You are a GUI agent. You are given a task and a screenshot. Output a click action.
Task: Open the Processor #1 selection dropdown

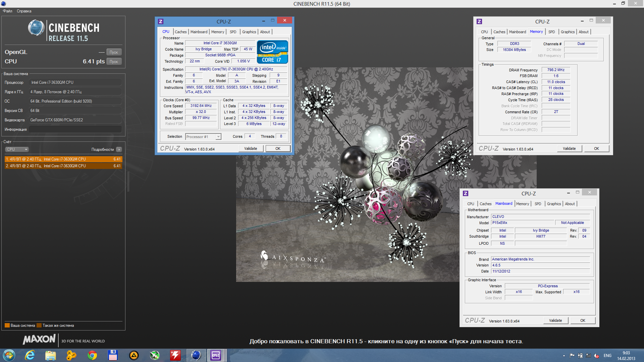click(x=203, y=137)
